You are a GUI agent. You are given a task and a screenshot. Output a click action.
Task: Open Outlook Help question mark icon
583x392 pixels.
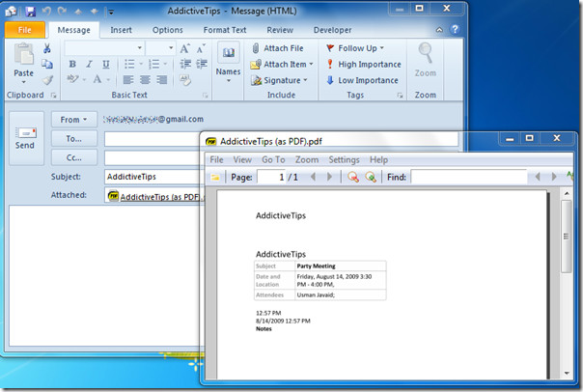click(x=455, y=29)
